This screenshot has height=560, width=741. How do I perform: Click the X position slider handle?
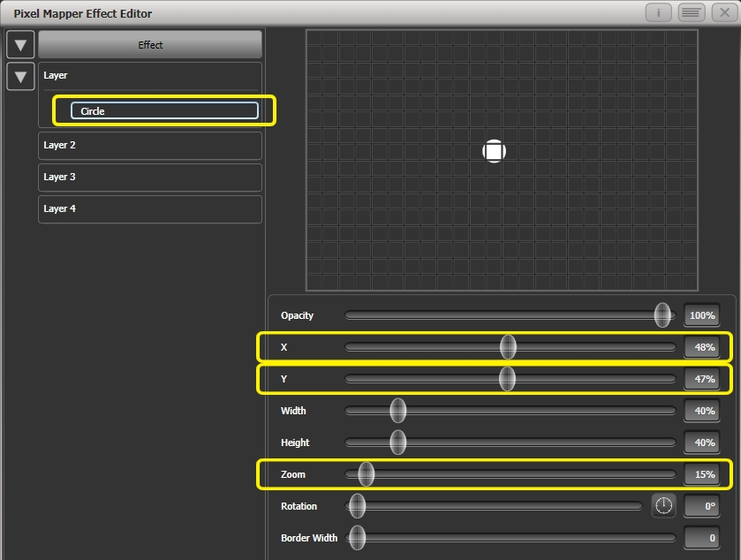coord(508,347)
